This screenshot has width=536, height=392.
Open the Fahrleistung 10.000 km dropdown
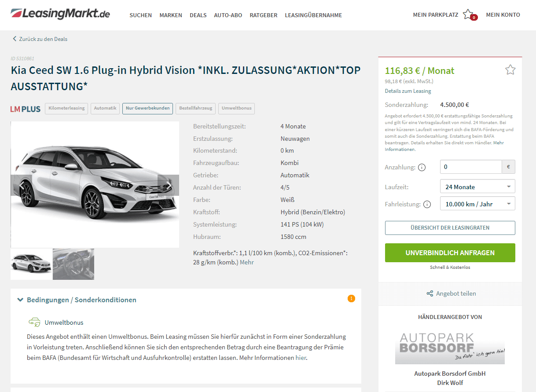477,204
